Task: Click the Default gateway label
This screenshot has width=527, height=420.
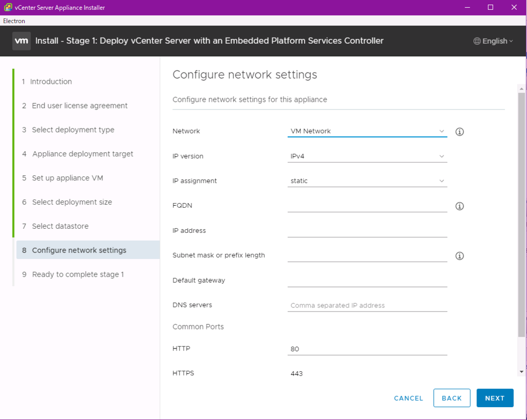Action: (199, 280)
